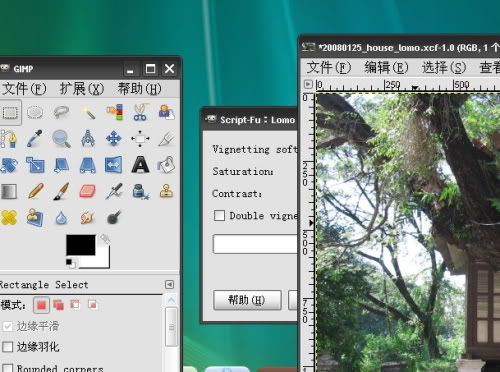Click tool options scrollbar up arrow
Image resolution: width=500 pixels, height=372 pixels.
tap(171, 300)
